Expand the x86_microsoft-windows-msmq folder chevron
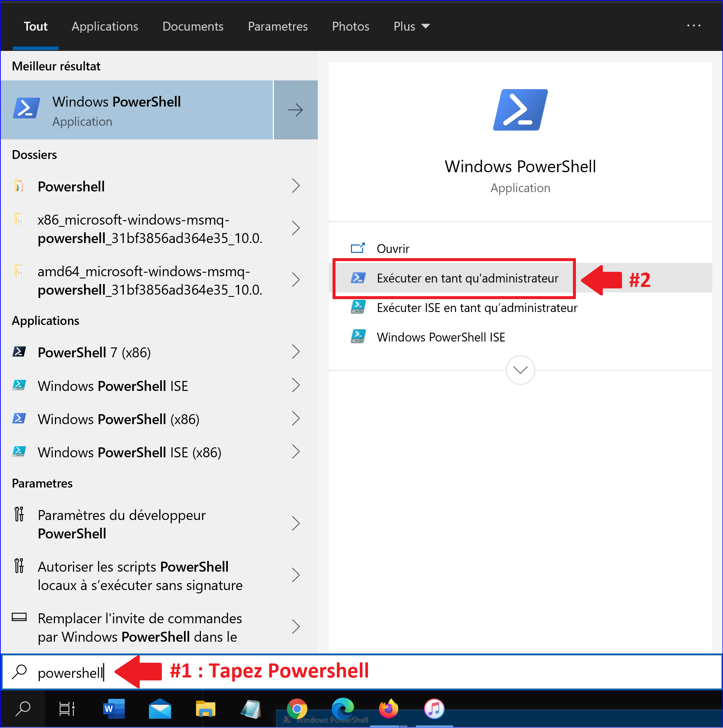The width and height of the screenshot is (723, 728). [296, 228]
